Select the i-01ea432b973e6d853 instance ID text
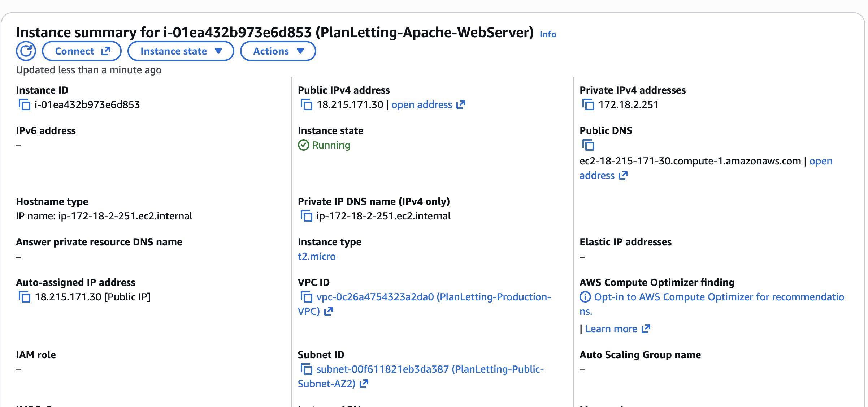This screenshot has height=407, width=868. pyautogui.click(x=87, y=105)
